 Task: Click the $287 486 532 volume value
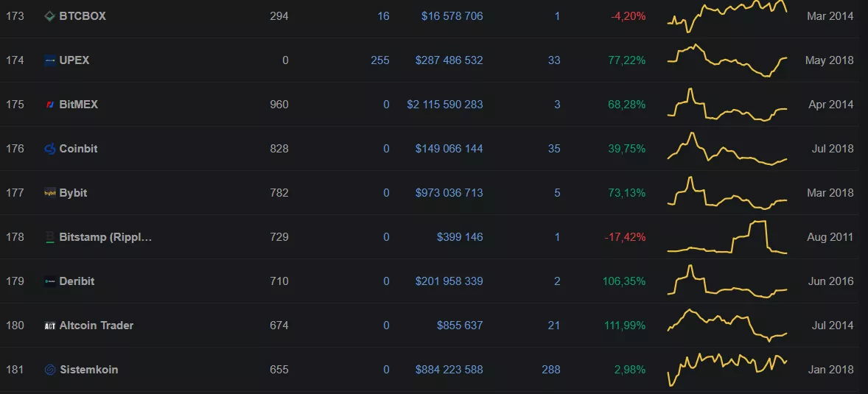pyautogui.click(x=449, y=60)
